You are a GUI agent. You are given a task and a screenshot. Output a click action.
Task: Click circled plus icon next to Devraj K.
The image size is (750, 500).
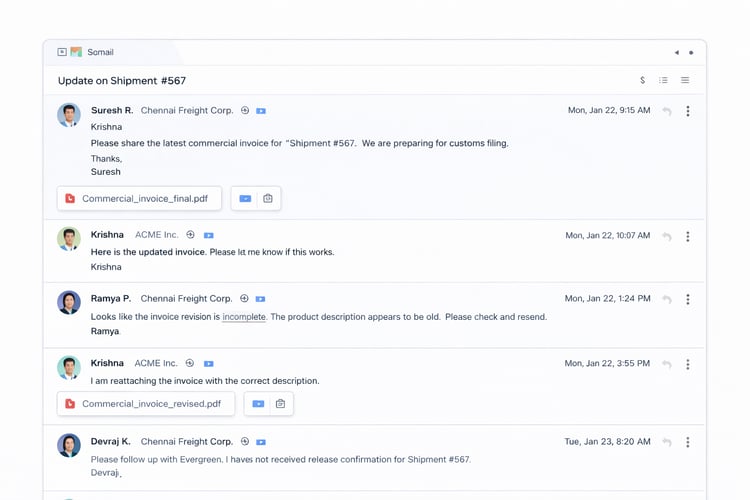245,441
